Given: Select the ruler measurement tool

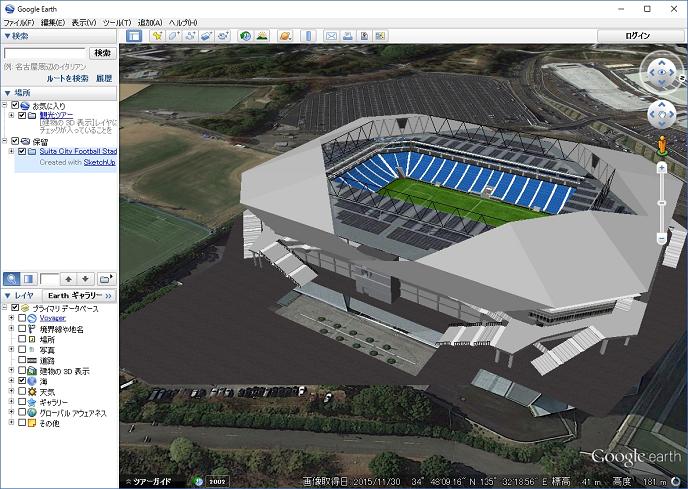Looking at the screenshot, I should [x=308, y=36].
